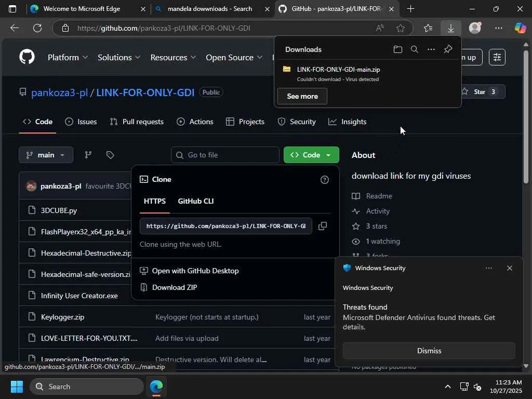
Task: Open the GitHub home logo
Action: [x=27, y=57]
